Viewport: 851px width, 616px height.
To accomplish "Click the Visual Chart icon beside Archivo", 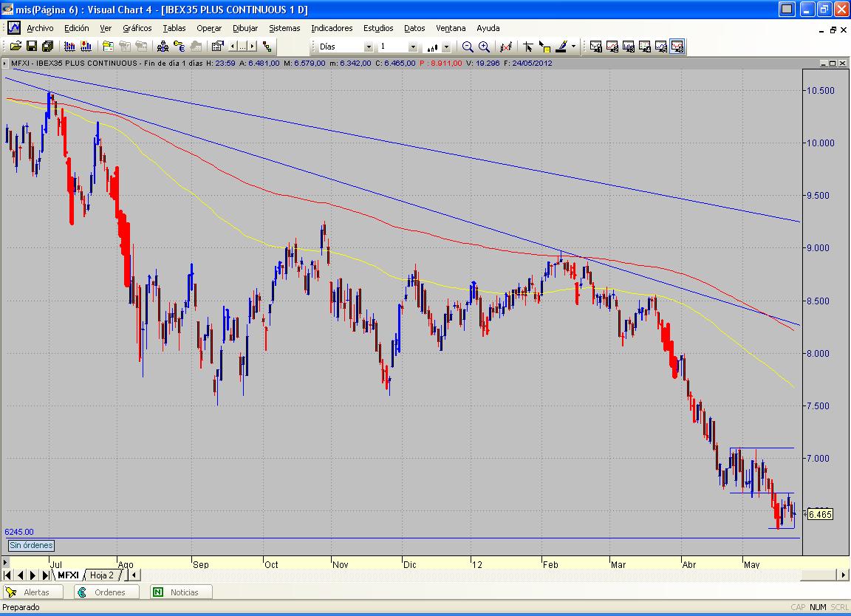I will point(13,27).
